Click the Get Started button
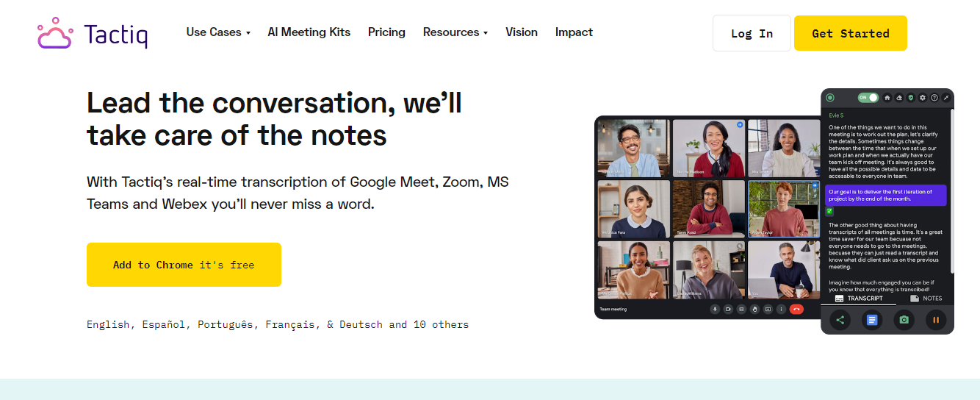 [850, 33]
